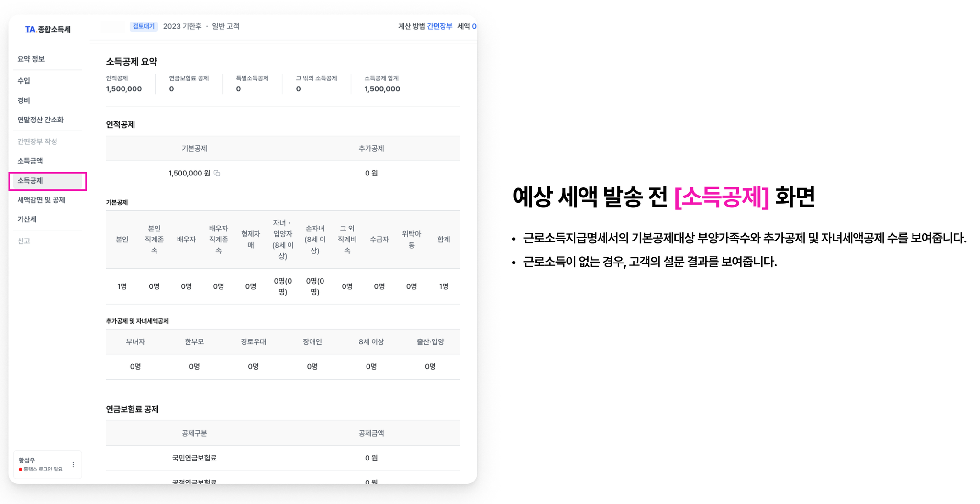Viewport: 980px width, 504px height.
Task: Click the 검토대기 status badge
Action: [x=144, y=26]
